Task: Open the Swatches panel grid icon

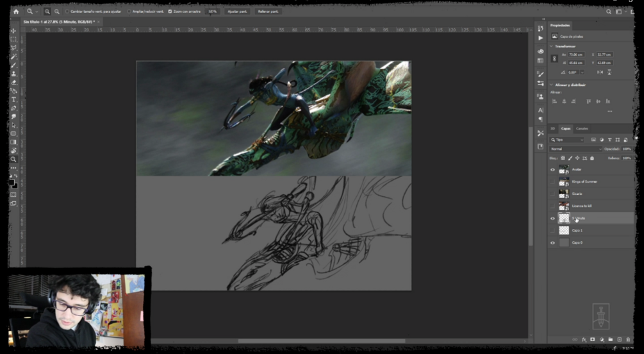Action: [540, 60]
